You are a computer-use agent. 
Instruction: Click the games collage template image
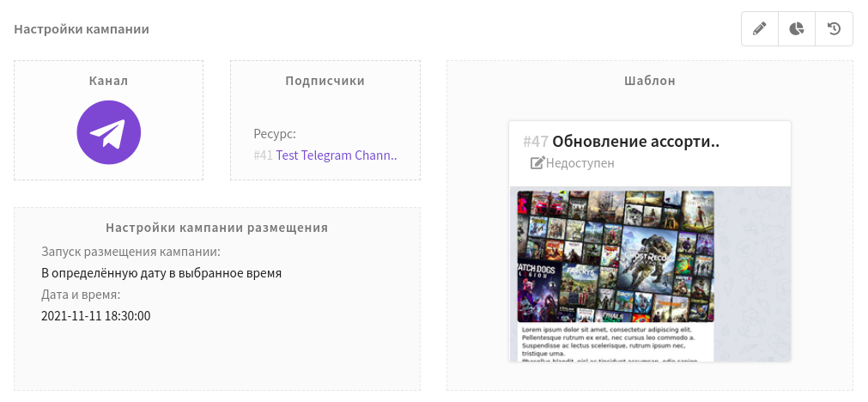pos(616,256)
